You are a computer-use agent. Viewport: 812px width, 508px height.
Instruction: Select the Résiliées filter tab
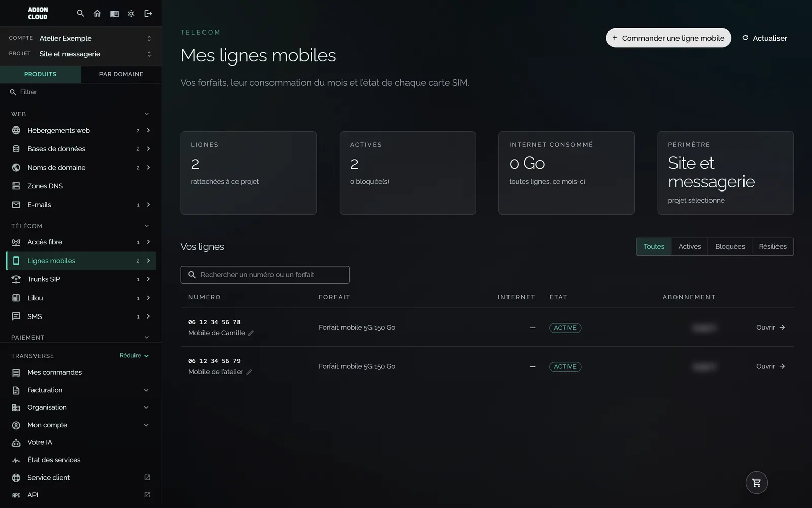772,246
